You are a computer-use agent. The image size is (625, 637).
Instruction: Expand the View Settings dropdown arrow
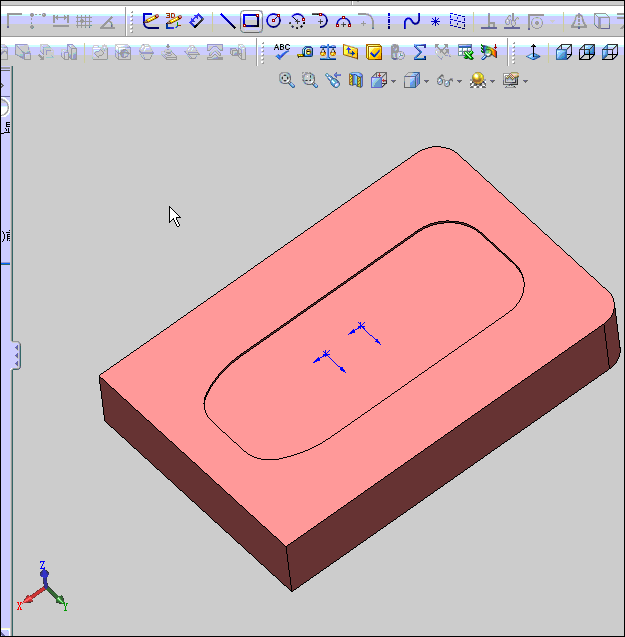525,82
